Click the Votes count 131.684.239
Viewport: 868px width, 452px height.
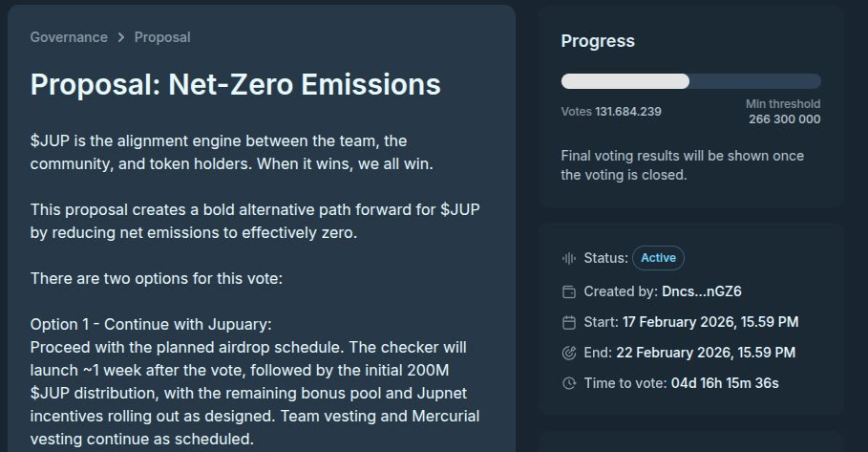(x=627, y=112)
